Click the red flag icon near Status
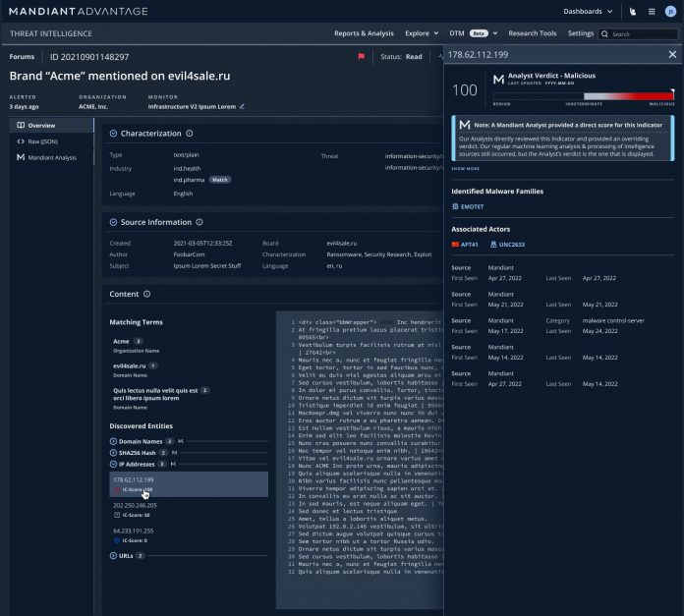Screen dimensions: 684x616 (362, 57)
